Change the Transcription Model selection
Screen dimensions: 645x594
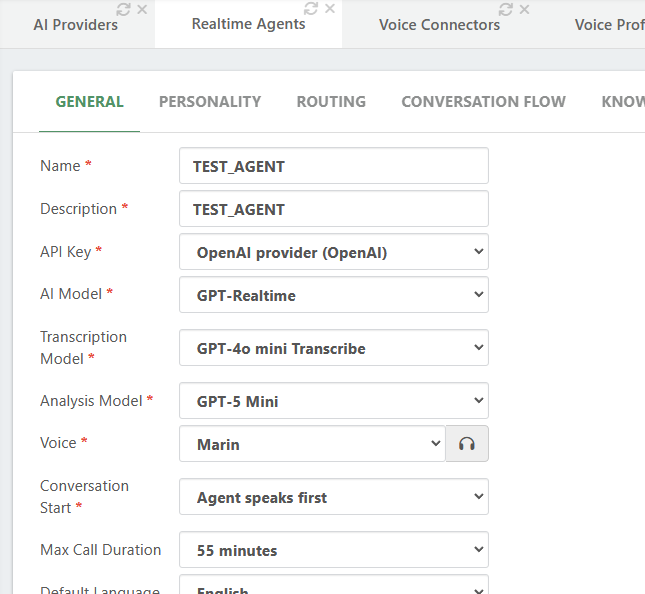click(333, 348)
